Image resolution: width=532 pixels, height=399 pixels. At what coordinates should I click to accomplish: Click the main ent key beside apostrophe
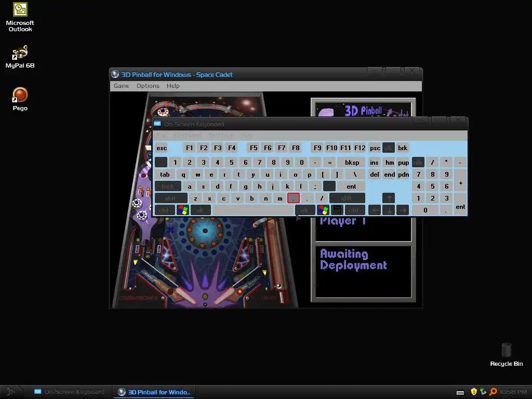pyautogui.click(x=351, y=187)
